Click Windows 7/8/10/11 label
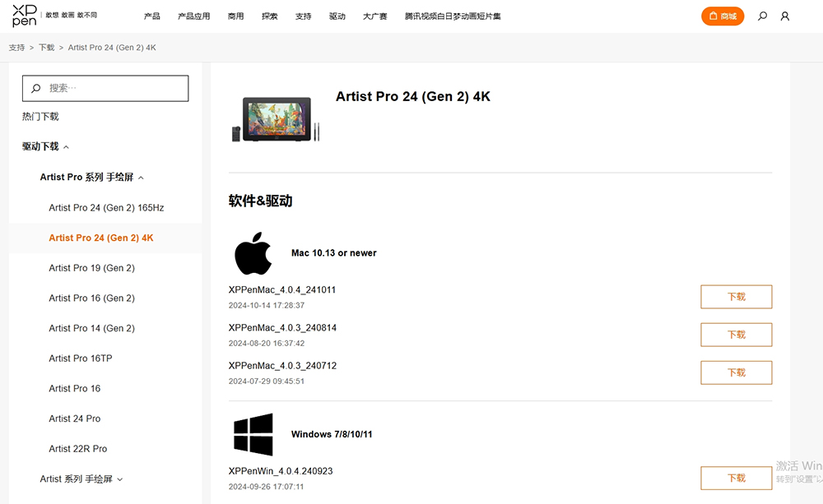823x504 pixels. 332,434
